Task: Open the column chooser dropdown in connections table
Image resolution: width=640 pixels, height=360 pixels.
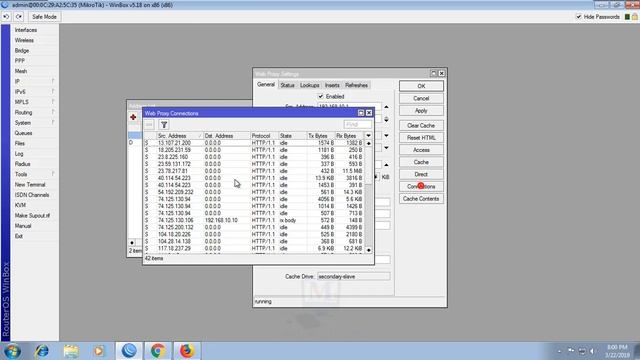Action: (x=368, y=136)
